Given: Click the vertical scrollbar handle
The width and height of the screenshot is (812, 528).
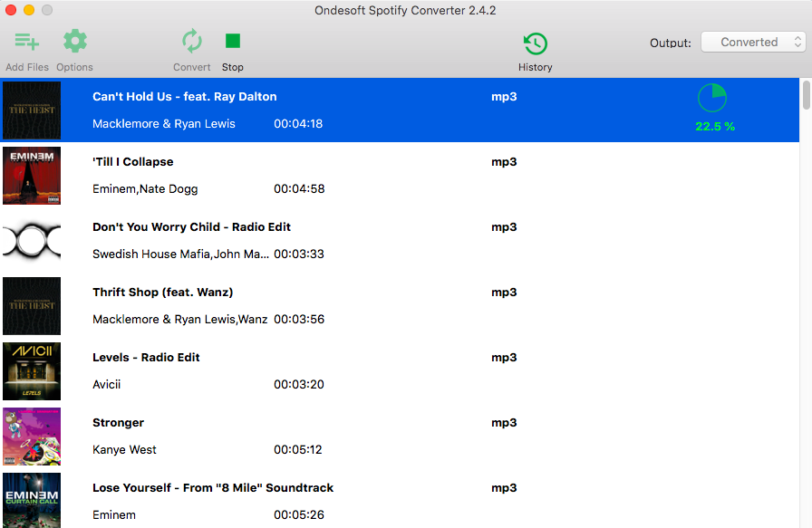Looking at the screenshot, I should point(807,95).
